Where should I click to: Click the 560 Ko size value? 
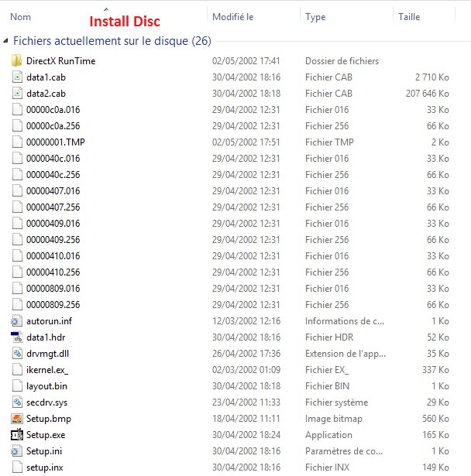point(435,419)
